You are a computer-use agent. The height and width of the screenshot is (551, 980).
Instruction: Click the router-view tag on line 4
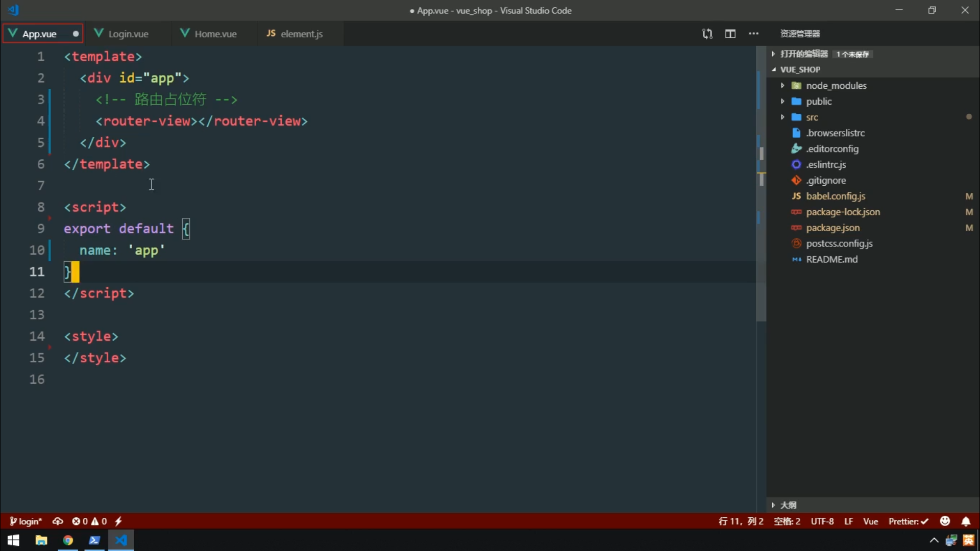[x=202, y=121]
